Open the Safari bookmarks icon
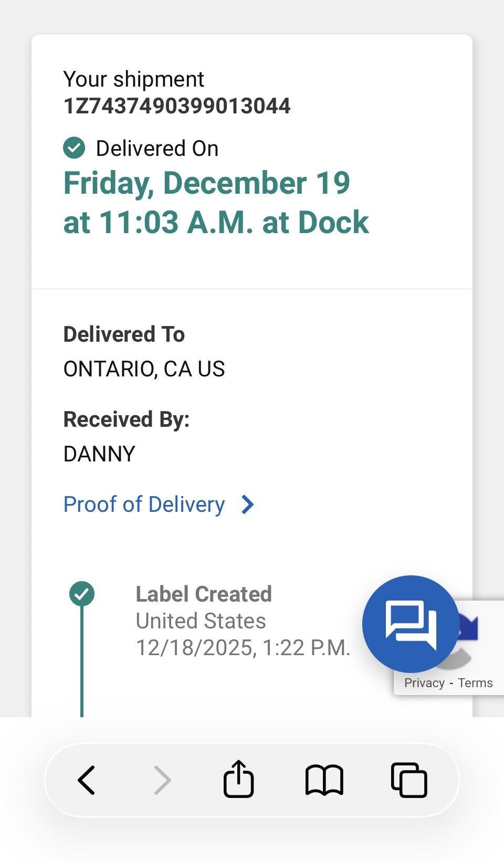Image resolution: width=504 pixels, height=862 pixels. [x=324, y=780]
